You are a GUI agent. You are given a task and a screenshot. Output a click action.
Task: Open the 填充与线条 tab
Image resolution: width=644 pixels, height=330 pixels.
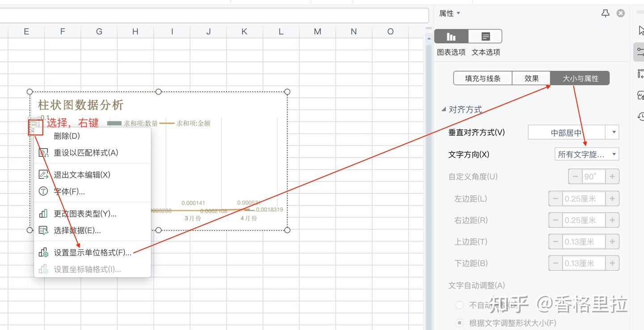click(483, 78)
